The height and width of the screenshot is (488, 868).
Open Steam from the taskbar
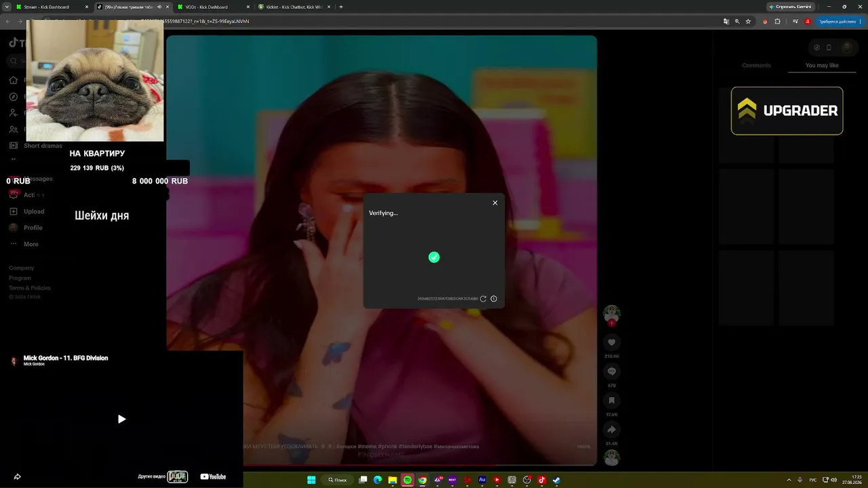(x=557, y=480)
